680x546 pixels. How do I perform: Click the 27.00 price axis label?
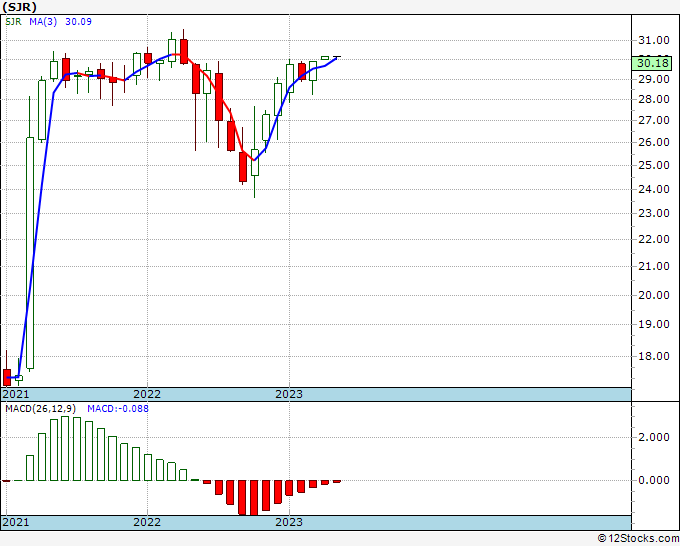pyautogui.click(x=654, y=120)
